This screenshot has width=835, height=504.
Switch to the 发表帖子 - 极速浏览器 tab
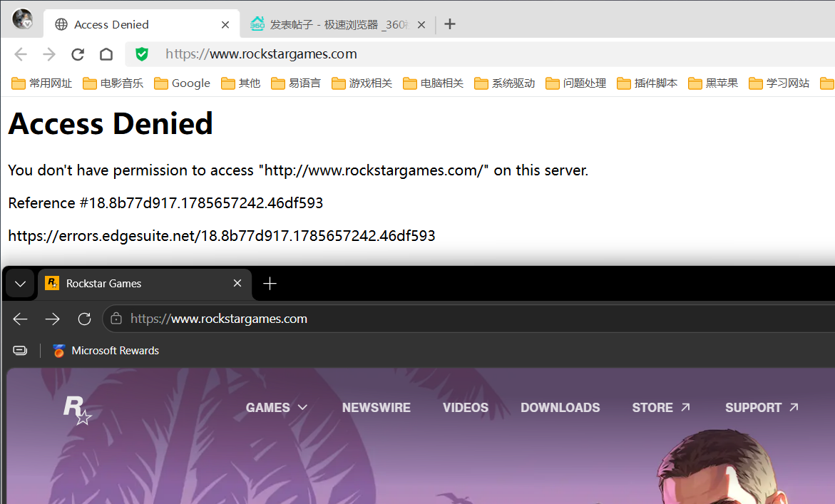pyautogui.click(x=337, y=24)
